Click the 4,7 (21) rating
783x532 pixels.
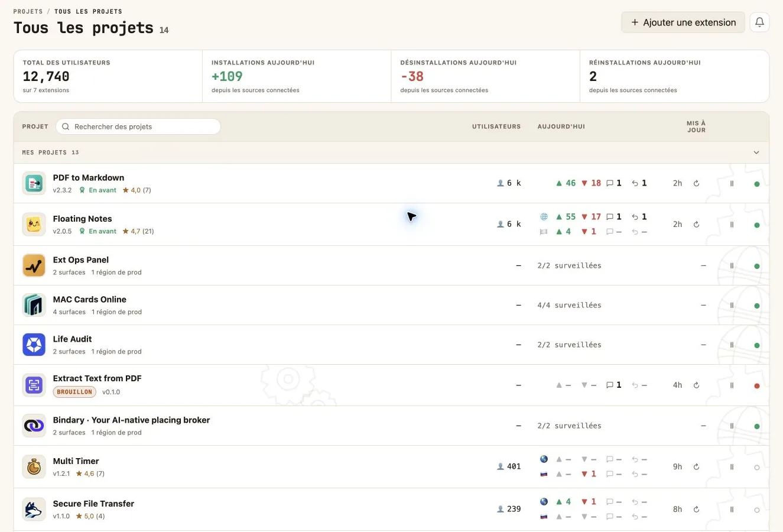[138, 231]
